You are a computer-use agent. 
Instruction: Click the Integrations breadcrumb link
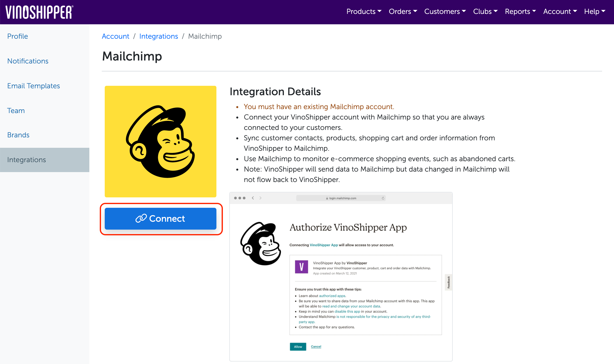159,36
